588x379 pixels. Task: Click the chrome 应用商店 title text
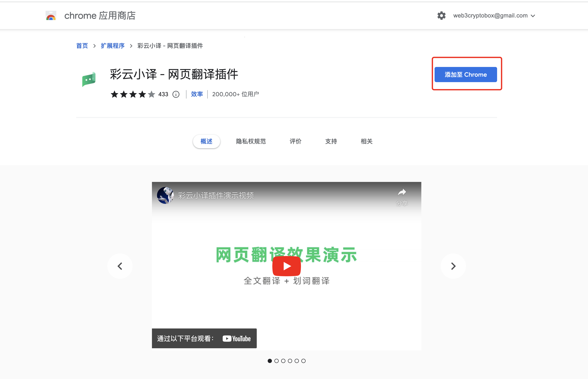pos(100,16)
